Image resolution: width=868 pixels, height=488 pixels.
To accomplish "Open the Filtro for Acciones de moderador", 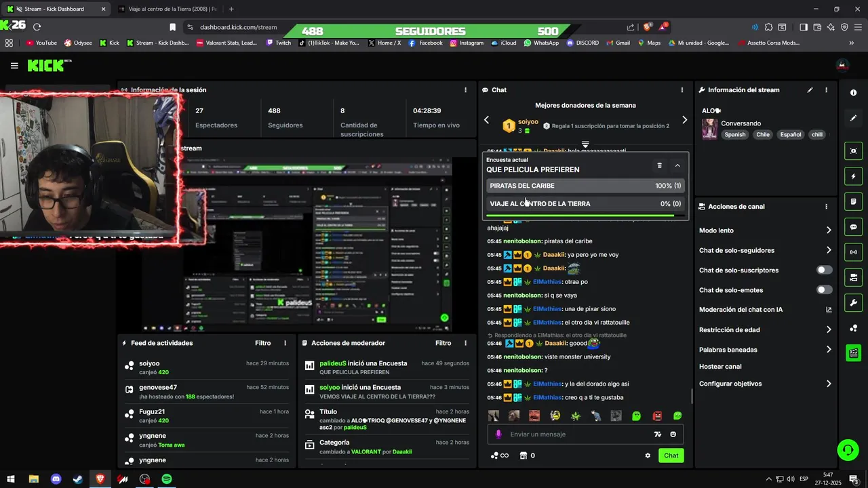I will (x=443, y=343).
